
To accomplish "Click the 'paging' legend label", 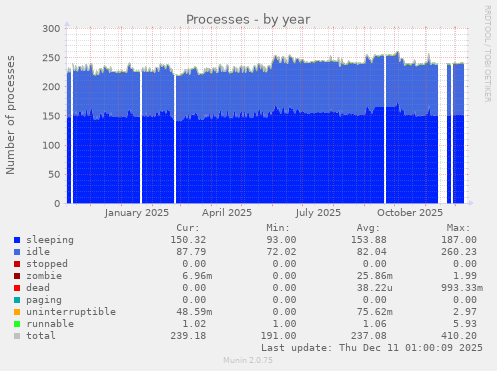I will tap(44, 300).
